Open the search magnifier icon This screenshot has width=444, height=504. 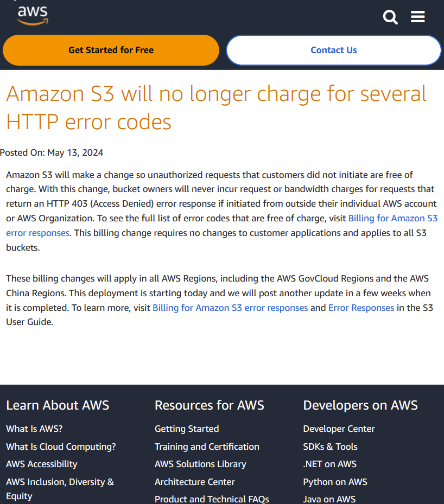pyautogui.click(x=390, y=17)
